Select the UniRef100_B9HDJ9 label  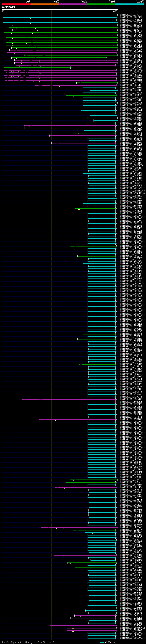tap(131, 30)
